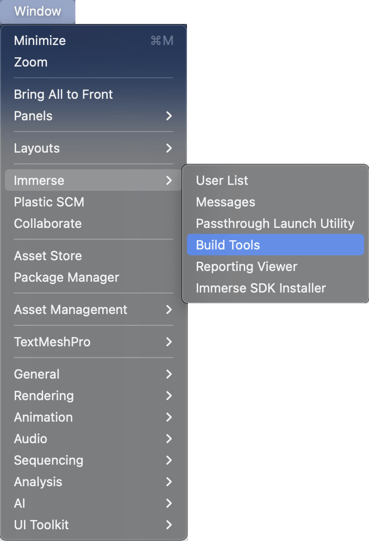Expand the Panels submenu arrow
The width and height of the screenshot is (369, 541).
[169, 116]
